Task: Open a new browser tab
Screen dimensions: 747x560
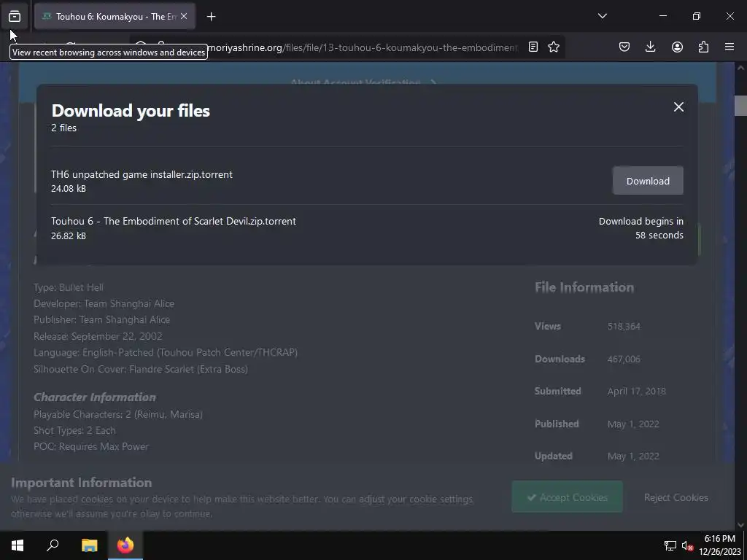Action: click(211, 17)
